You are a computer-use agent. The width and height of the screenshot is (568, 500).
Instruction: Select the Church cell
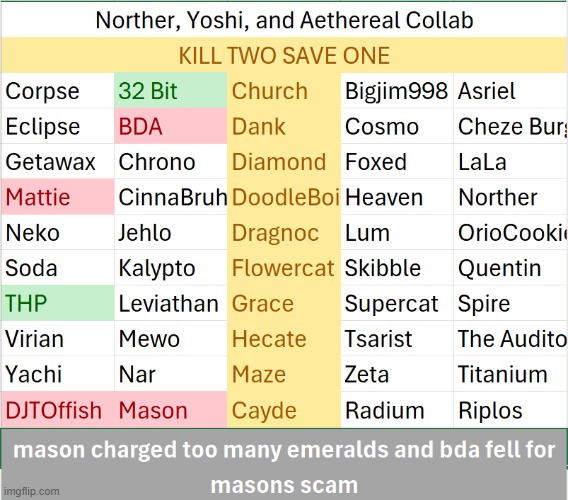pos(284,90)
